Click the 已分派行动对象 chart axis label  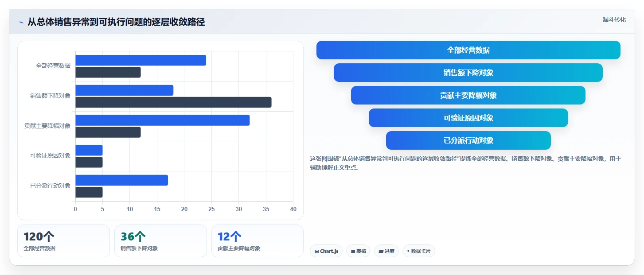pos(50,186)
